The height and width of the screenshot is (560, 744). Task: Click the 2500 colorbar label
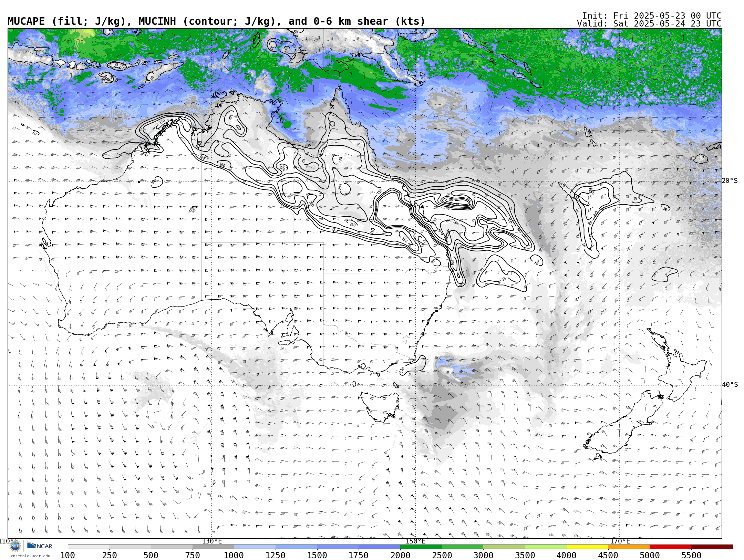pos(442,556)
